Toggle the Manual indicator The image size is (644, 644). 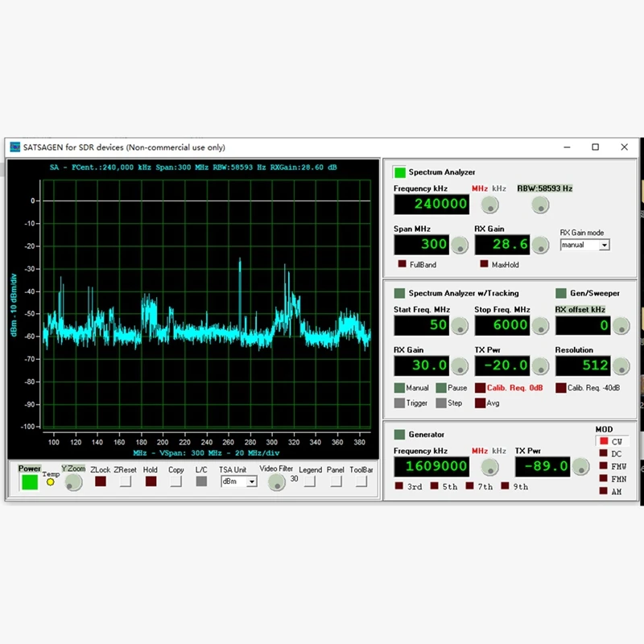tap(399, 388)
